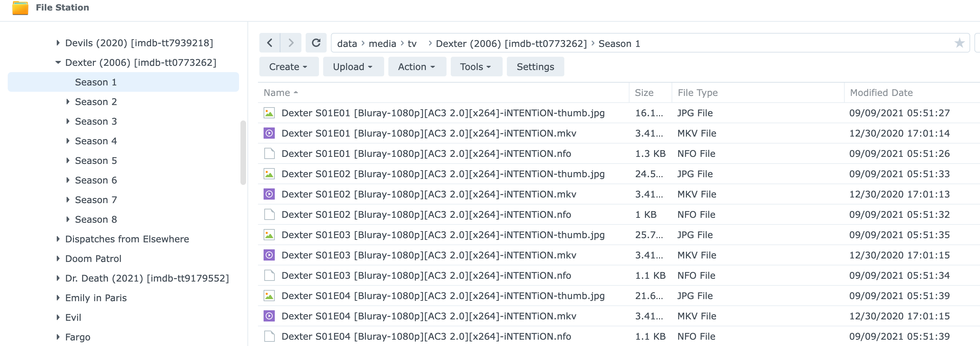Screen dimensions: 980x346
Task: Open Dispatches from Elsewhere folder in tree
Action: point(127,239)
